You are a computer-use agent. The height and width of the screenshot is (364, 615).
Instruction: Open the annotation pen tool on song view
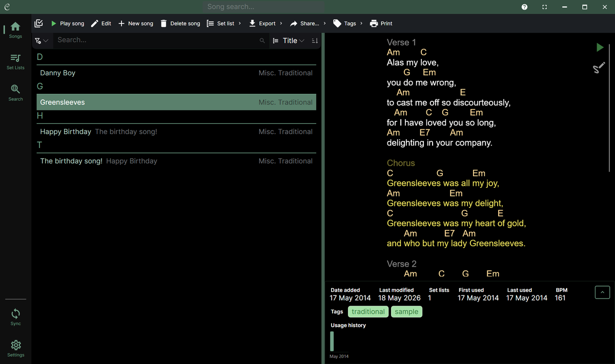[x=599, y=68]
